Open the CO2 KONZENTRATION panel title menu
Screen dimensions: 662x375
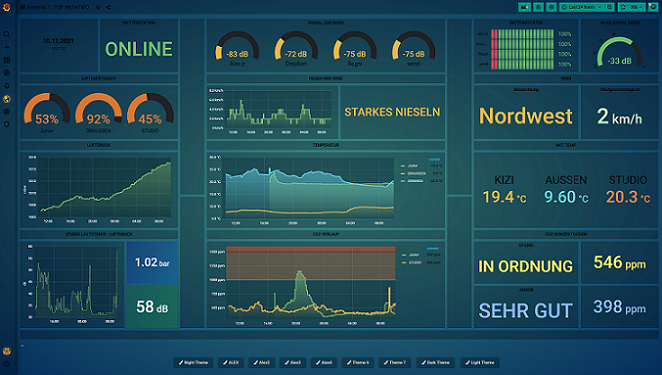pyautogui.click(x=566, y=234)
